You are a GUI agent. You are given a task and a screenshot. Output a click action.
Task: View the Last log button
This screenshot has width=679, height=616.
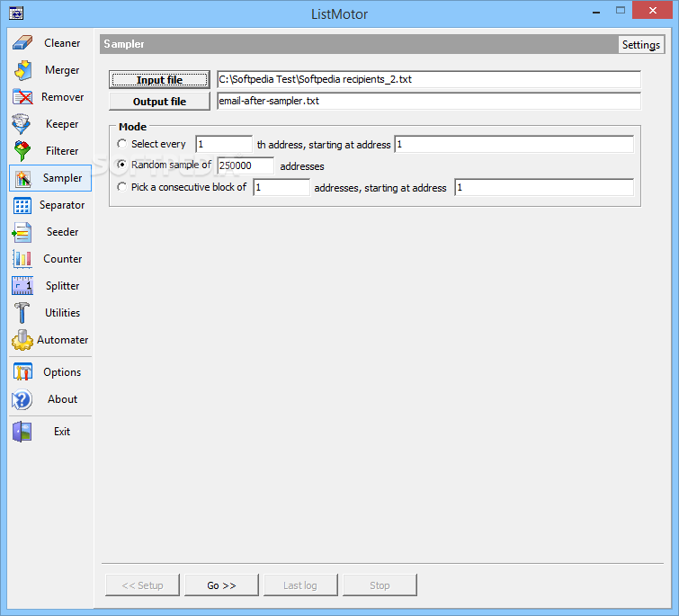[x=300, y=585]
